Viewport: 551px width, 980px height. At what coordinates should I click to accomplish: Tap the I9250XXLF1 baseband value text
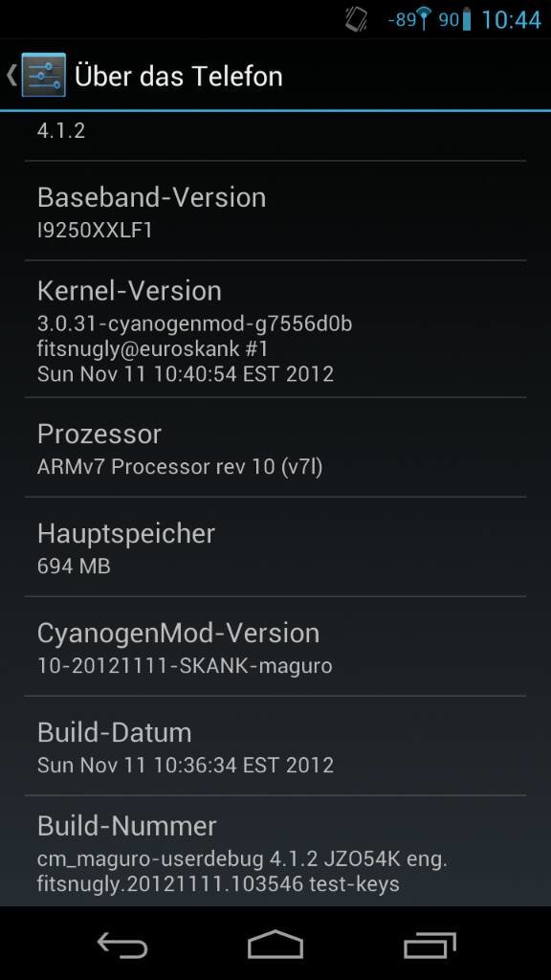(95, 231)
